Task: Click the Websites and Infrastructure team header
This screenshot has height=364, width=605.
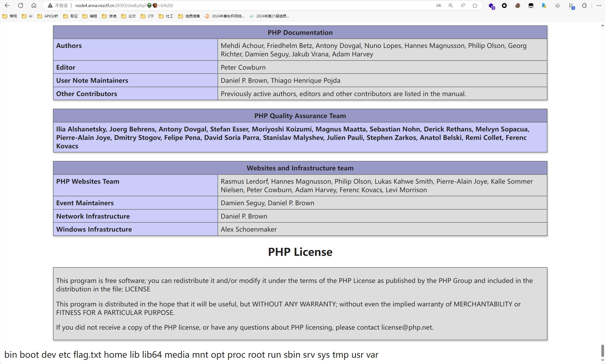Action: click(x=300, y=168)
